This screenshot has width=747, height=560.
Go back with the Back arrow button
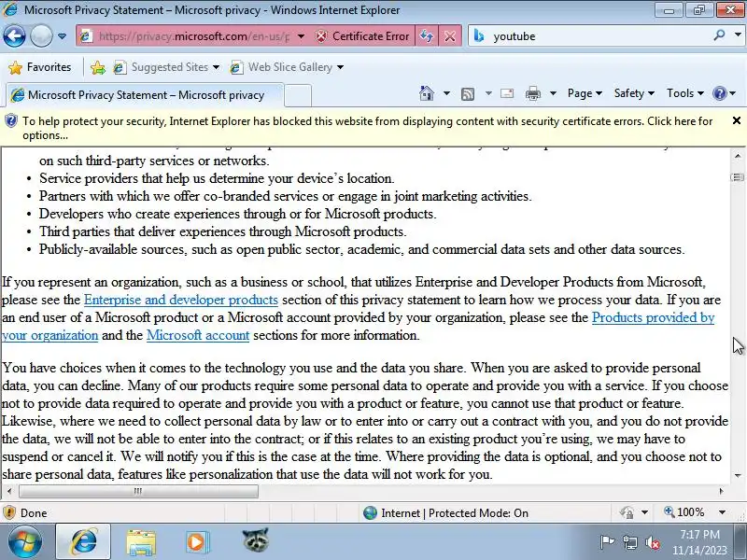coord(14,36)
